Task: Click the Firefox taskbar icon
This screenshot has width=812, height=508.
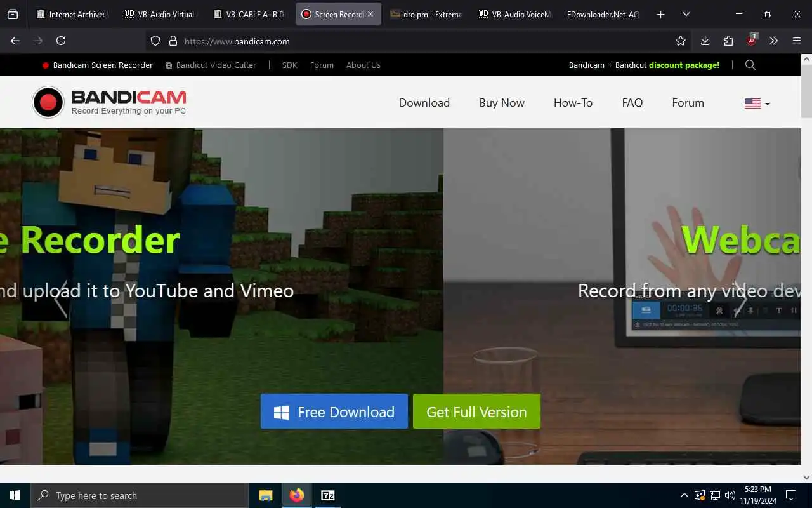Action: pos(296,495)
